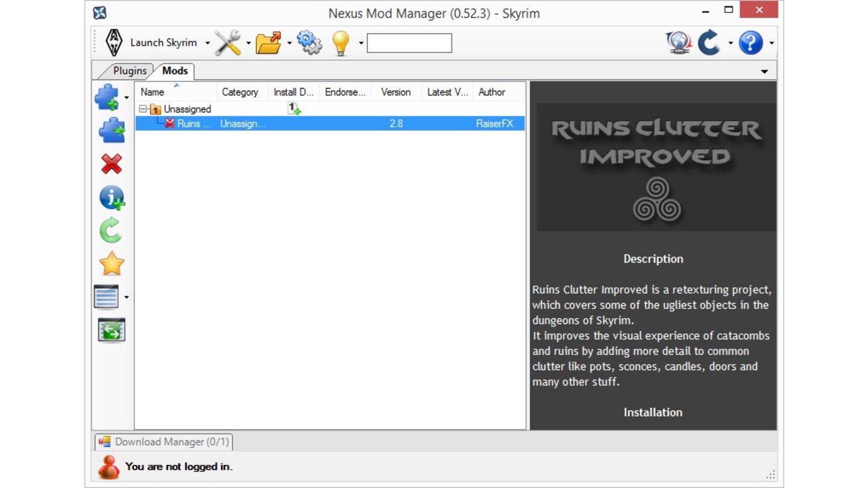Screen dimensions: 868x488
Task: Select the Ruins mod row
Action: pos(330,124)
